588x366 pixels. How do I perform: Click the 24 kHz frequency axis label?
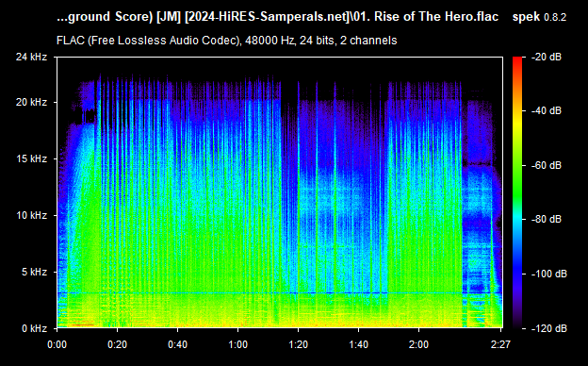31,57
